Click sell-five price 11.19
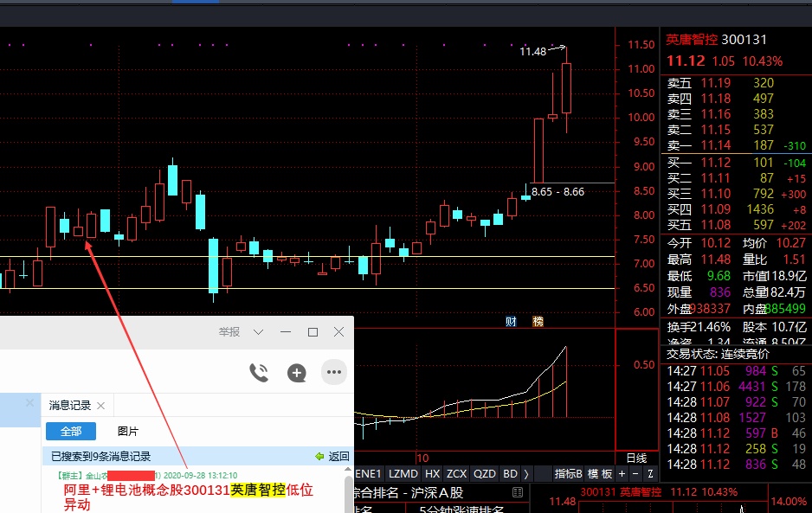The height and width of the screenshot is (513, 812). pyautogui.click(x=716, y=83)
